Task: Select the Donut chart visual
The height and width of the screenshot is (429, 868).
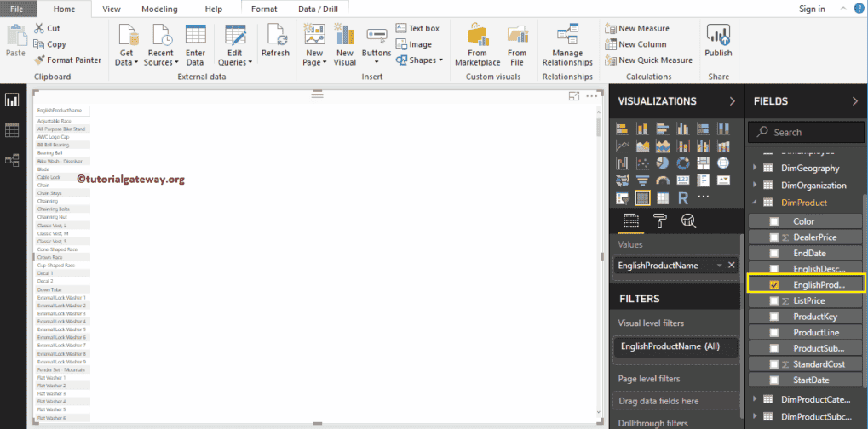Action: click(683, 163)
